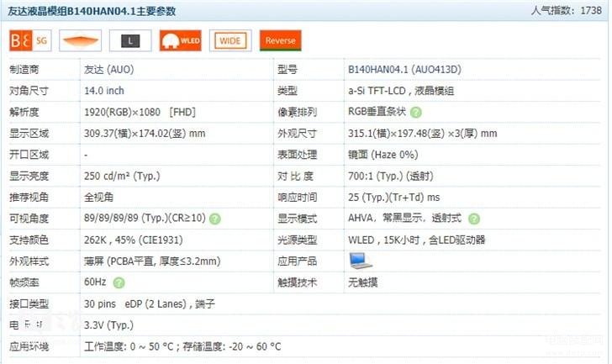The image size is (612, 364).
Task: Click help icon beside 89/89/89/89 viewing angle
Action: click(215, 219)
